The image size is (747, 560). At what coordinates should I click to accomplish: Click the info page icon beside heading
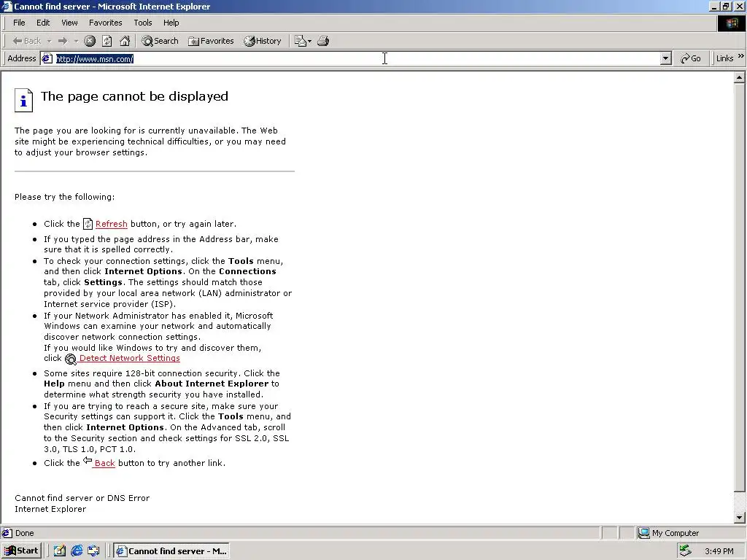[23, 100]
